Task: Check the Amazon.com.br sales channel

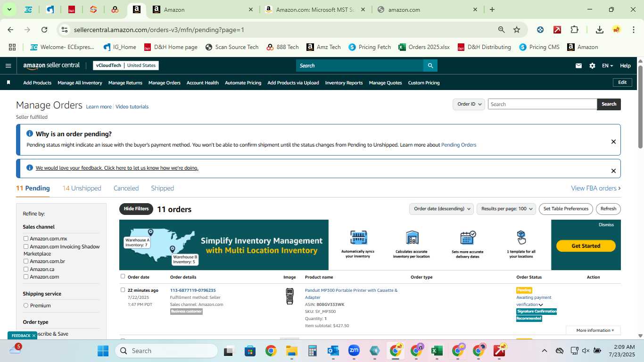Action: pyautogui.click(x=26, y=261)
